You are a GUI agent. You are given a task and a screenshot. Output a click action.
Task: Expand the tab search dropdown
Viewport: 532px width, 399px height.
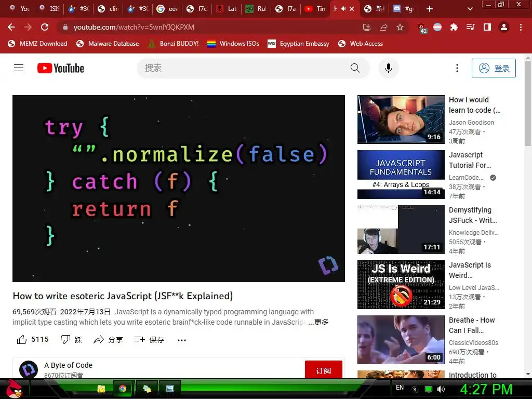pyautogui.click(x=470, y=9)
